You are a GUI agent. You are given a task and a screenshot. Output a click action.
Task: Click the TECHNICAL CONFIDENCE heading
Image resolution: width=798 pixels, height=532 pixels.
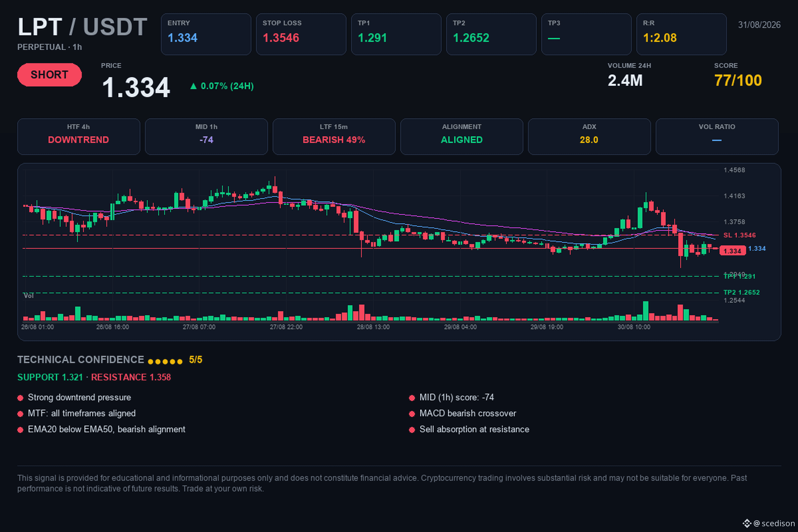click(81, 360)
